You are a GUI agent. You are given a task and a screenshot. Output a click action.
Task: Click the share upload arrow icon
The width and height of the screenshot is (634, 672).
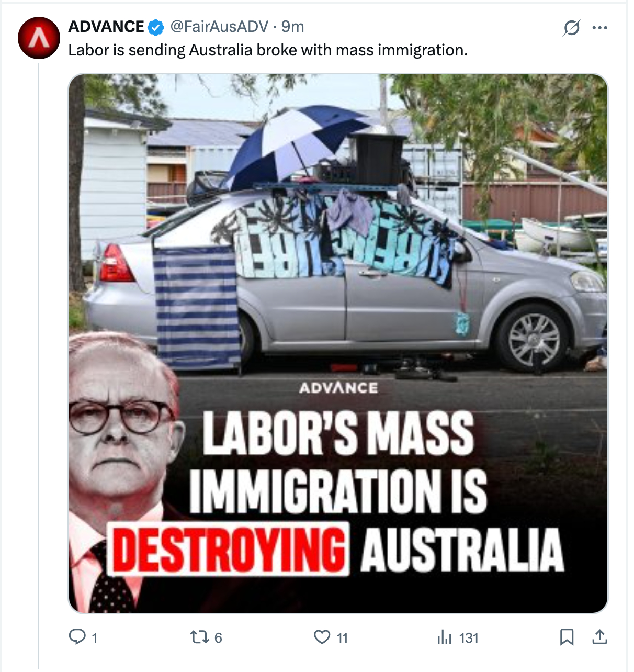(599, 636)
